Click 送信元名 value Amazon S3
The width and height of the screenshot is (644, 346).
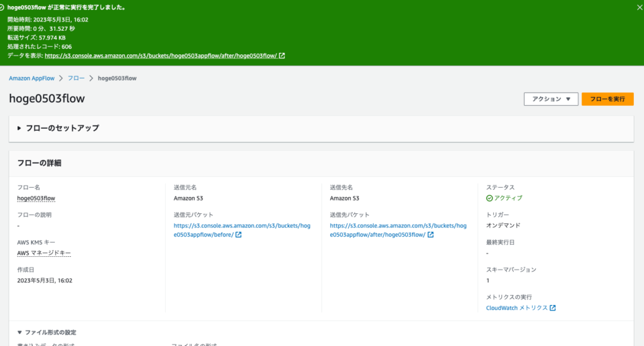pos(188,198)
